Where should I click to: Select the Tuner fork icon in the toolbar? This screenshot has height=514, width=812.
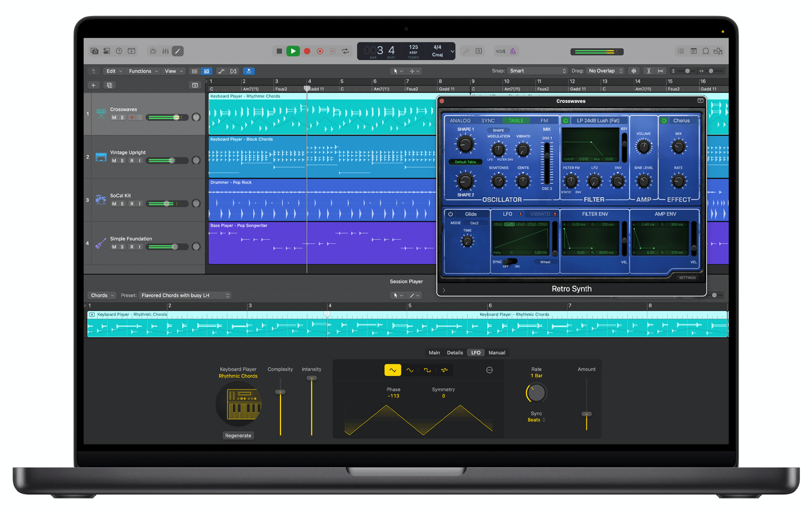tap(467, 51)
